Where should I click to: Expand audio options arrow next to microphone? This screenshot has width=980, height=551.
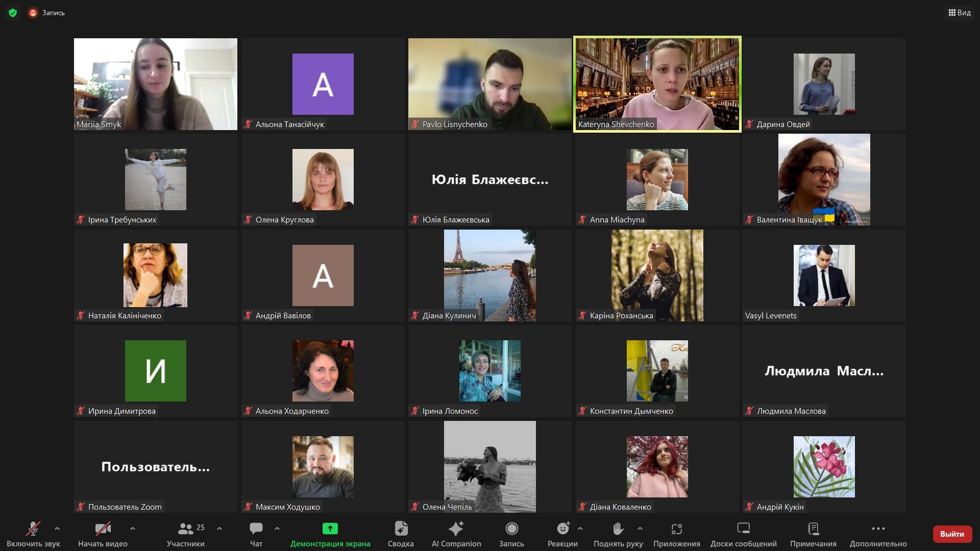pyautogui.click(x=57, y=529)
